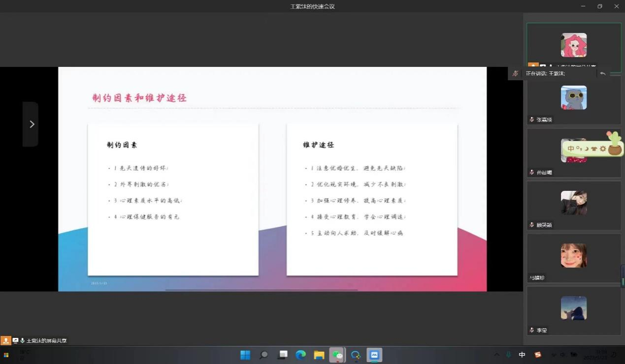Click the reply arrow beside speaking banner

coord(602,73)
